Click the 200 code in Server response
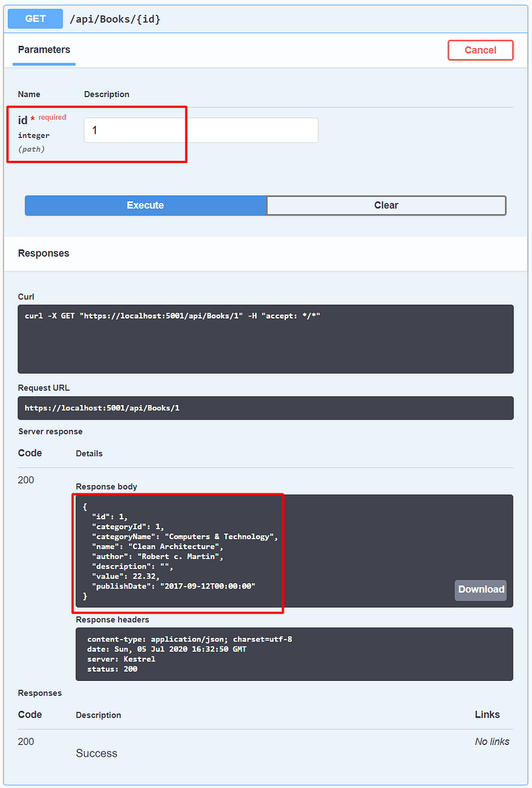 coord(26,480)
